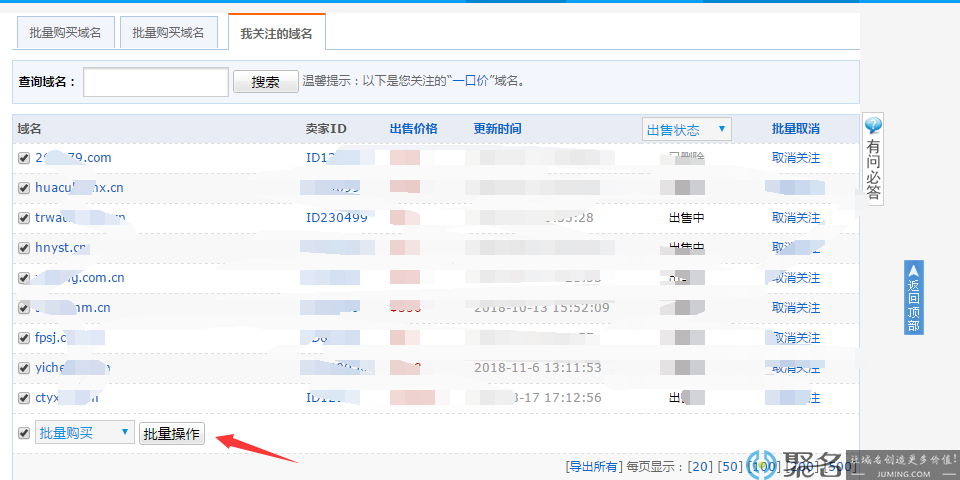Click the Juming logo icon at the bottom
Screen dimensions: 960x480
click(x=762, y=465)
